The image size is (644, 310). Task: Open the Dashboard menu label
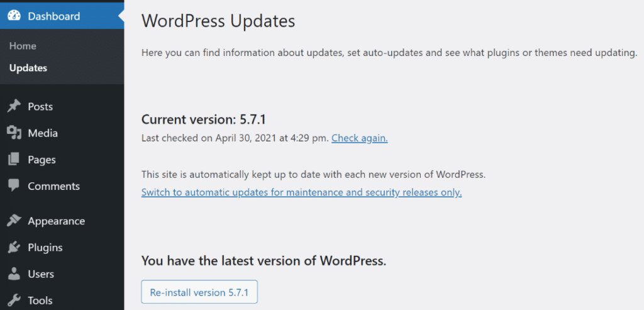(x=54, y=16)
